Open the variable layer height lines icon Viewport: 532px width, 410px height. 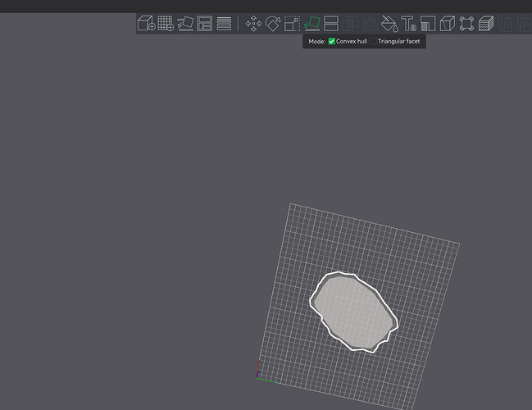coord(224,24)
